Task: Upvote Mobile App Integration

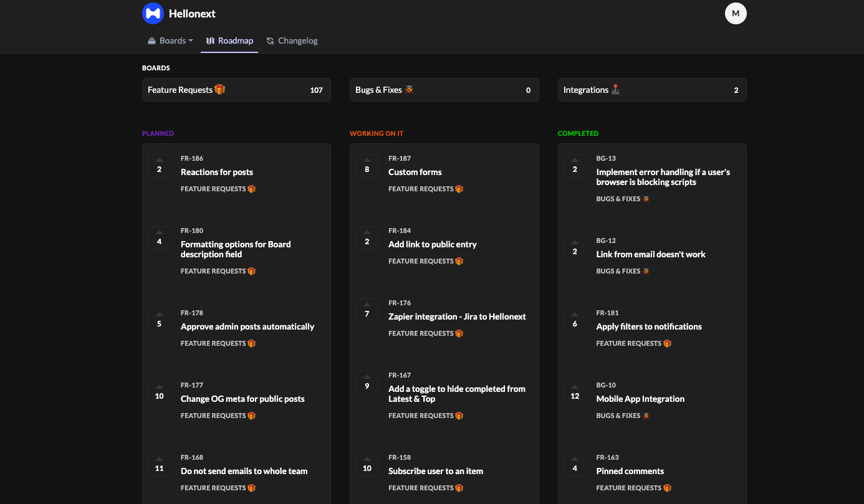Action: 575,392
